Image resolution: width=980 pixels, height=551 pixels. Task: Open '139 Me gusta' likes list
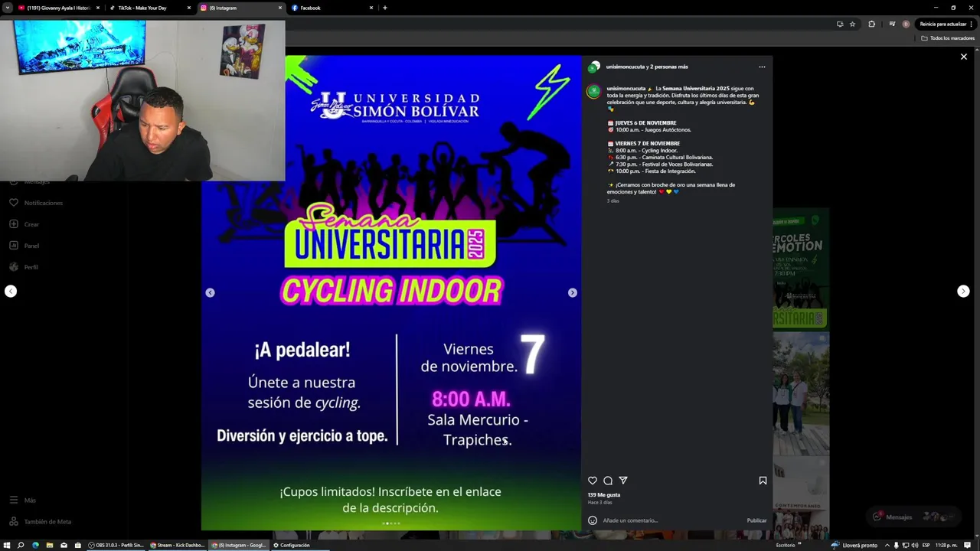tap(604, 495)
